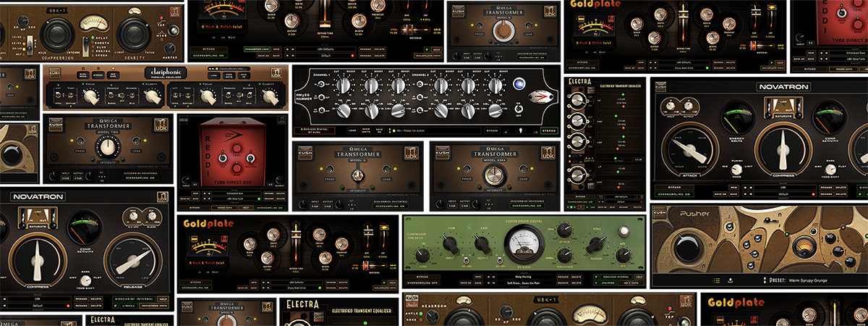The width and height of the screenshot is (868, 326).
Task: Adjust the HPF slider on top-right Goldplate
Action: click(756, 12)
